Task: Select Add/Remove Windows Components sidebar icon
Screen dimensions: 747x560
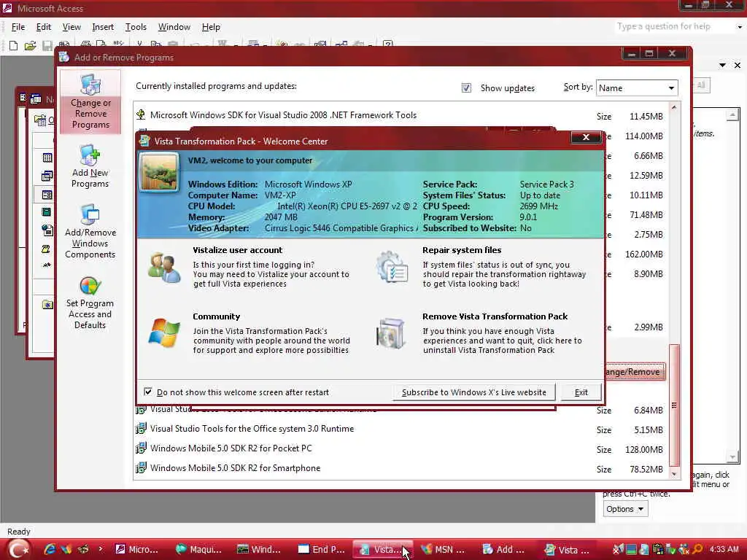Action: click(90, 232)
